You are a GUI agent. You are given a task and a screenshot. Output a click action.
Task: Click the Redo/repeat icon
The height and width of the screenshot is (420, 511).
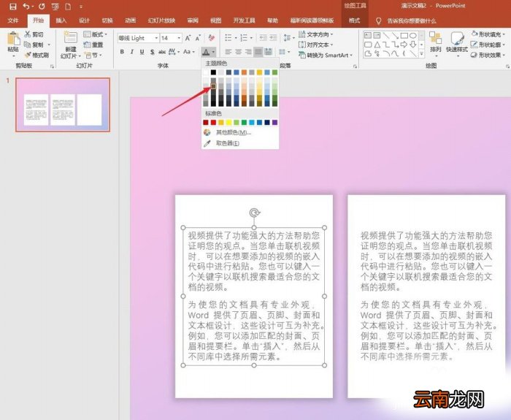42,6
